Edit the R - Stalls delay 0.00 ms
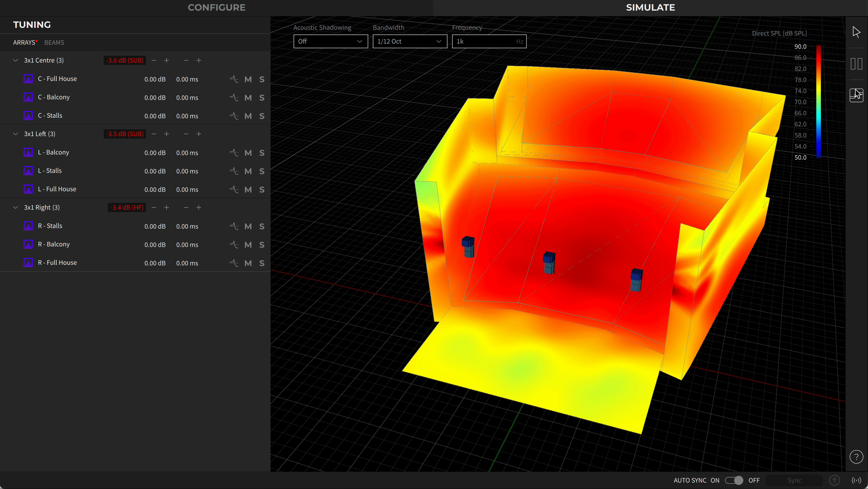 (187, 226)
